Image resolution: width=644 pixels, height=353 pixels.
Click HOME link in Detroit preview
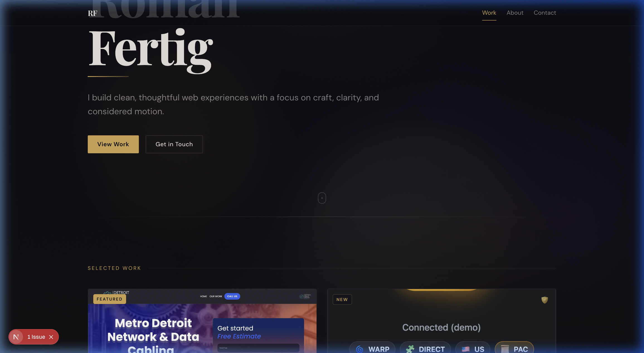203,296
